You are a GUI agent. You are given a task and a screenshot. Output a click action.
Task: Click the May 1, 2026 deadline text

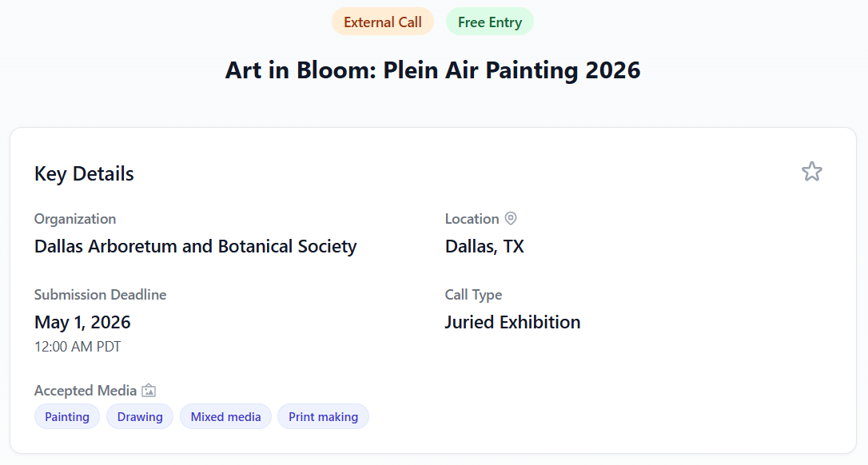(x=82, y=322)
